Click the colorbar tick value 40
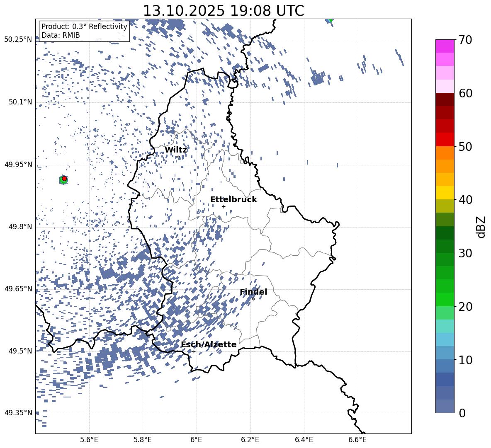491x448 pixels. pos(465,200)
